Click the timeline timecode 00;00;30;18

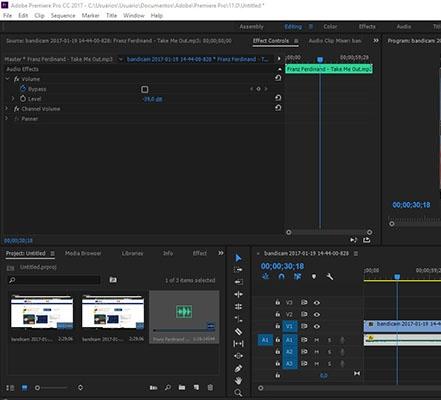pyautogui.click(x=283, y=266)
